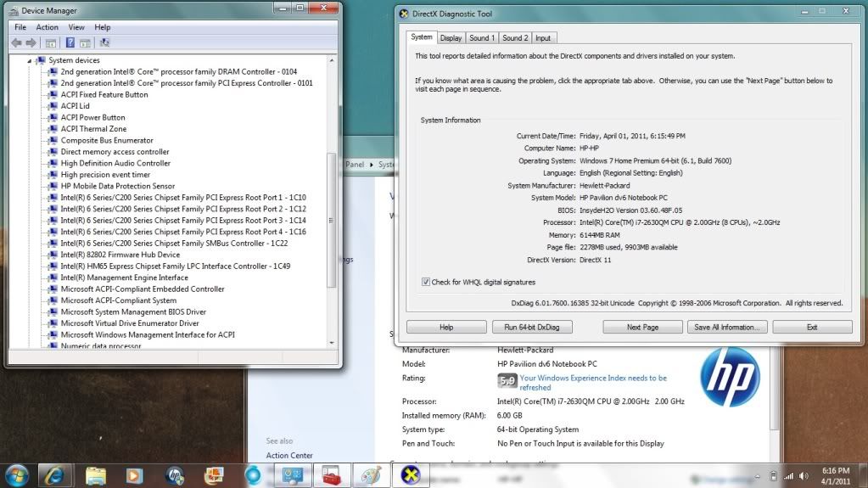Open the Action menu in Device Manager

tap(47, 27)
